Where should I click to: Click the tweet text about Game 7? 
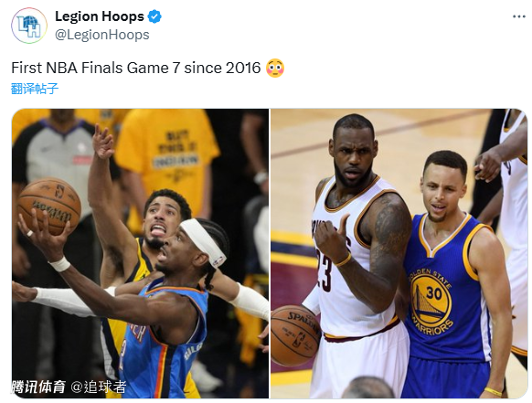135,68
